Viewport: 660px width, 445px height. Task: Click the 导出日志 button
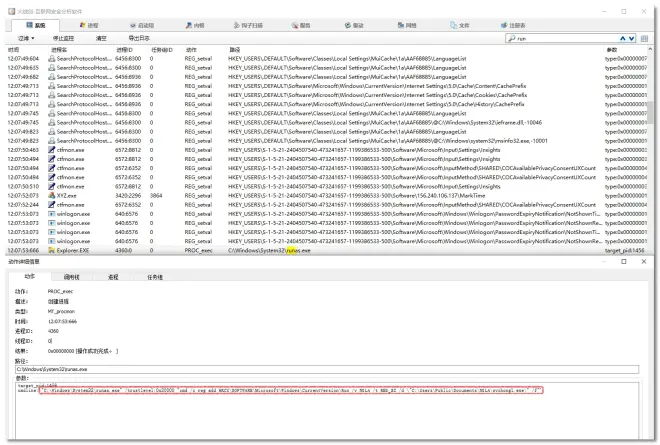(x=139, y=38)
